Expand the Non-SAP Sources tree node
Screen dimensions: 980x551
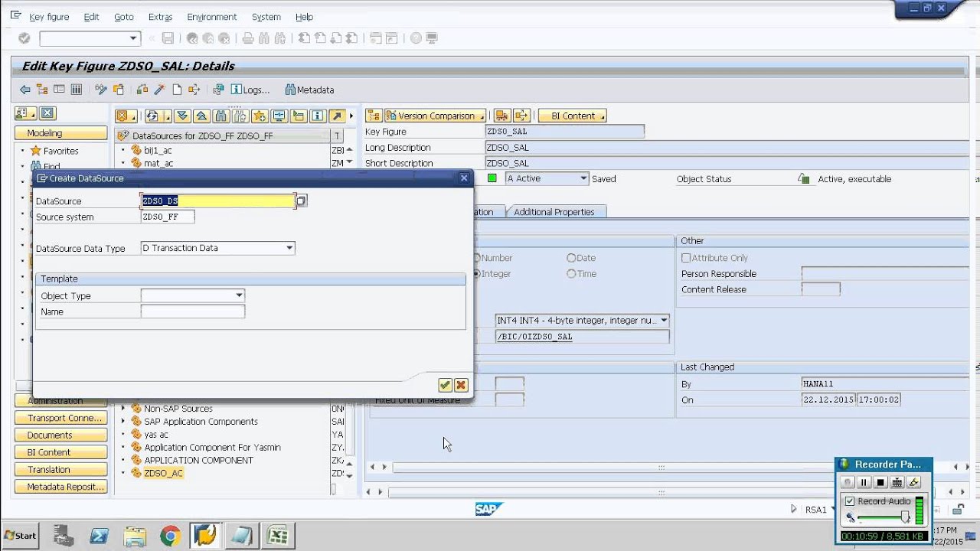click(122, 409)
